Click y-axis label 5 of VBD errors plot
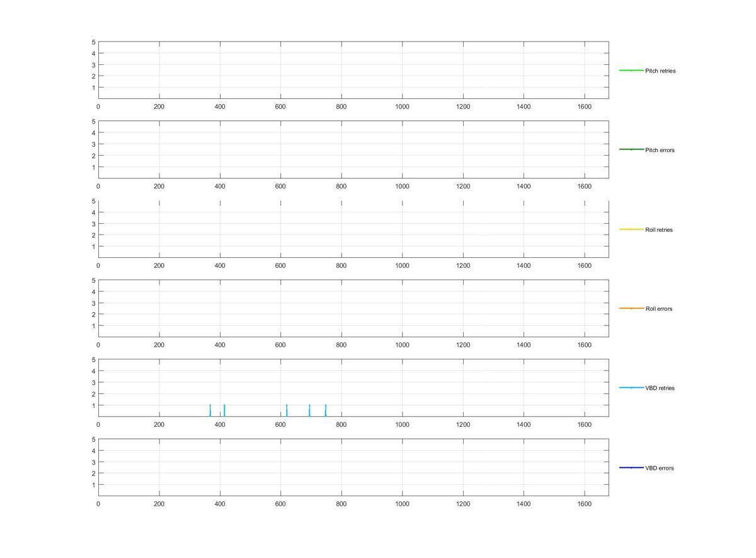Image resolution: width=756 pixels, height=558 pixels. tap(93, 439)
